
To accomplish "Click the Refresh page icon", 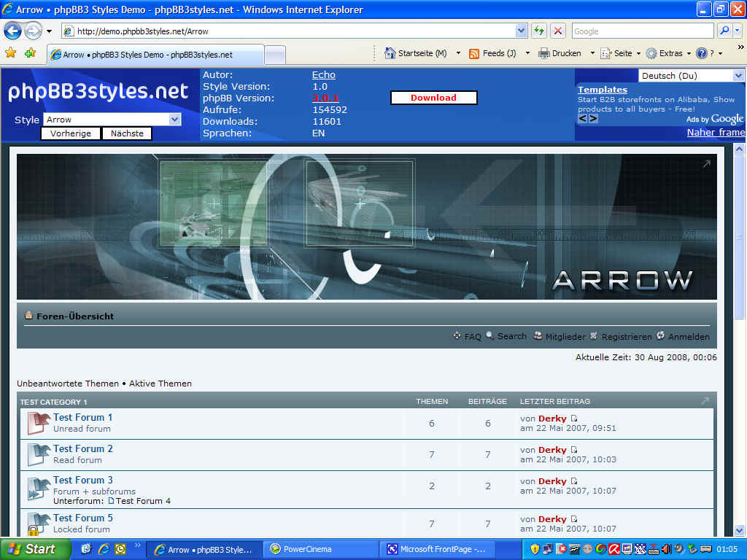I will [x=539, y=31].
